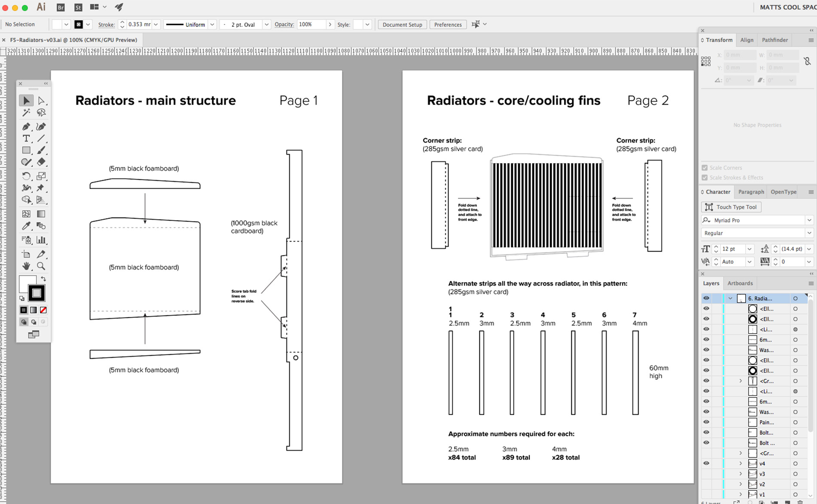Choose the Zoom tool
Screen dimensions: 817x504
pos(41,267)
